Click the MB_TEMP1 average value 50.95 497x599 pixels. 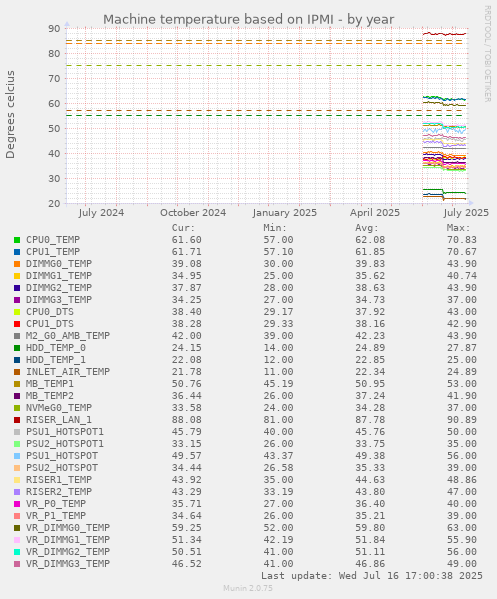pos(370,384)
